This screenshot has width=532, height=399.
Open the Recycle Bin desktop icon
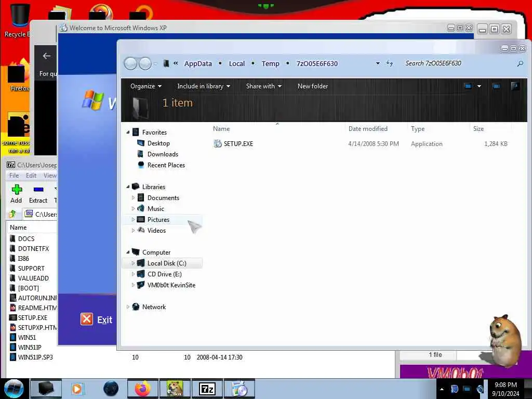click(19, 20)
